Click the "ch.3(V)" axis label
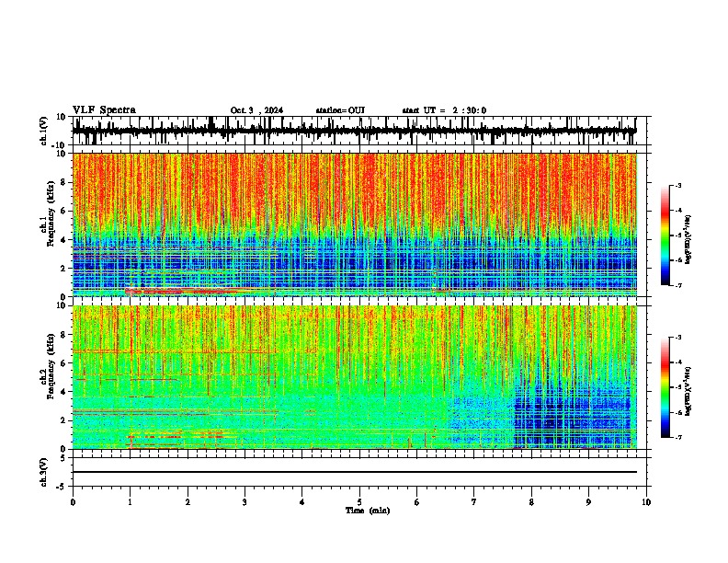The height and width of the screenshot is (563, 728). (44, 472)
